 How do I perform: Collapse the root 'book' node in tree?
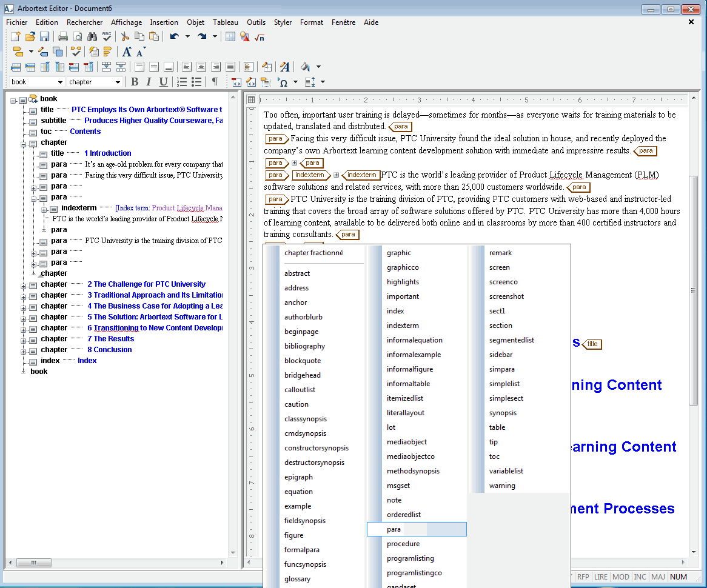13,101
